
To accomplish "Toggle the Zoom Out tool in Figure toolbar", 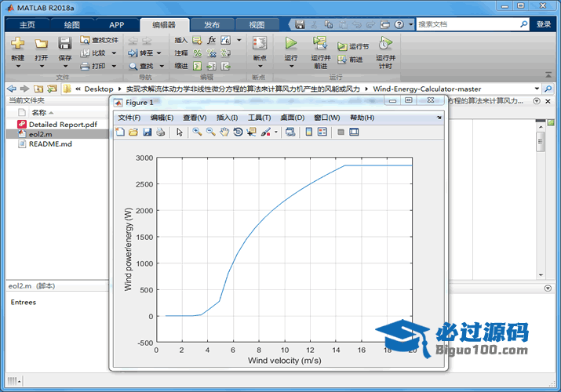I will pos(210,132).
